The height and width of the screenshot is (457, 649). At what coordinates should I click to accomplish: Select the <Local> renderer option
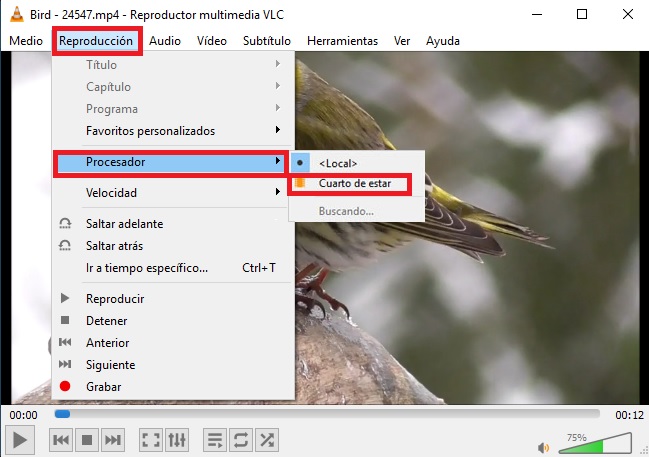pyautogui.click(x=338, y=163)
